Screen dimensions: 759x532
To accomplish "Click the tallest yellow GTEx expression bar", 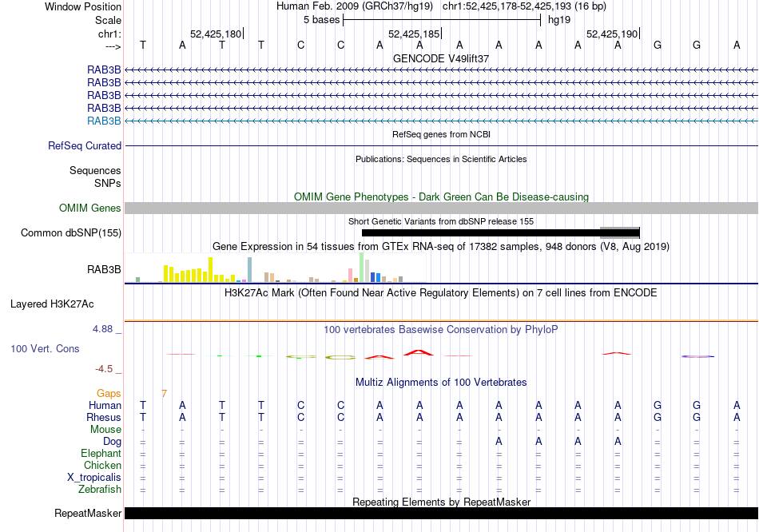I will (211, 270).
